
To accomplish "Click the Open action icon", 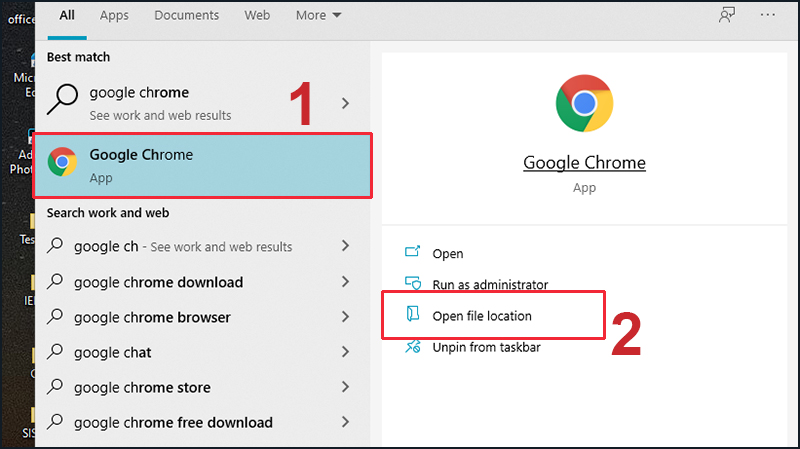I will [x=413, y=254].
